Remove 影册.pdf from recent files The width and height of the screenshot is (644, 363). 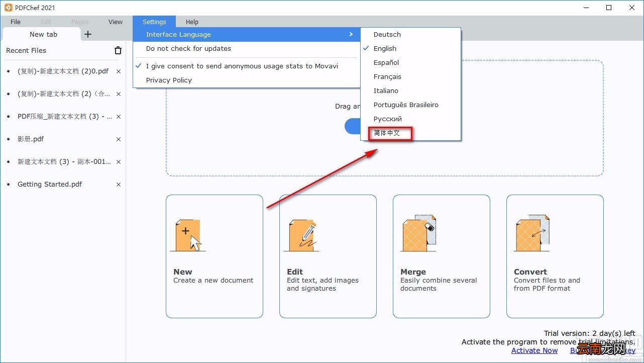pyautogui.click(x=119, y=139)
